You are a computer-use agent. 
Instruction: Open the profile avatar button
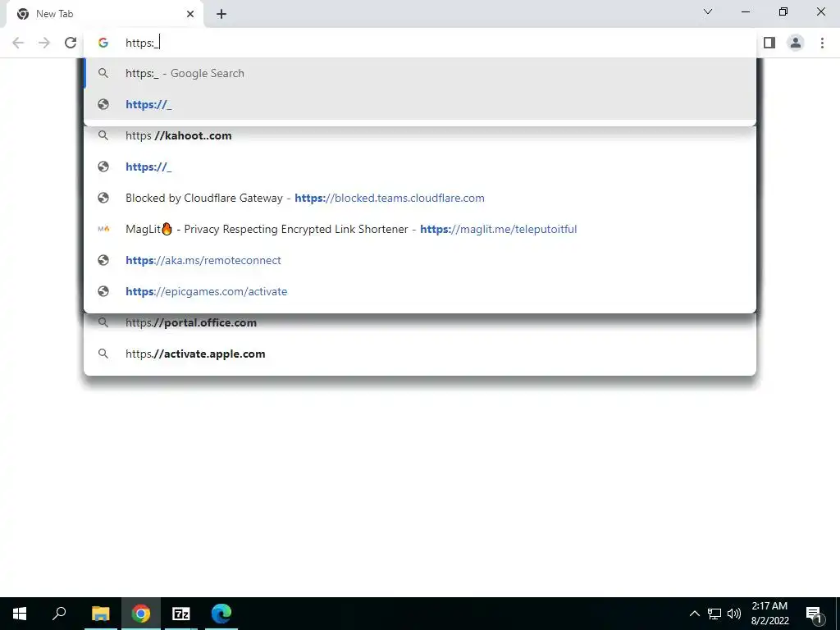coord(796,43)
